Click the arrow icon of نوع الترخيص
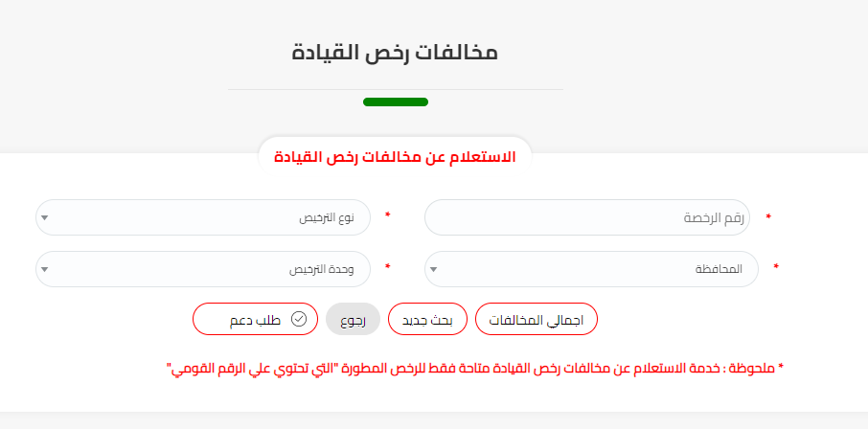This screenshot has width=868, height=429. coord(44,217)
